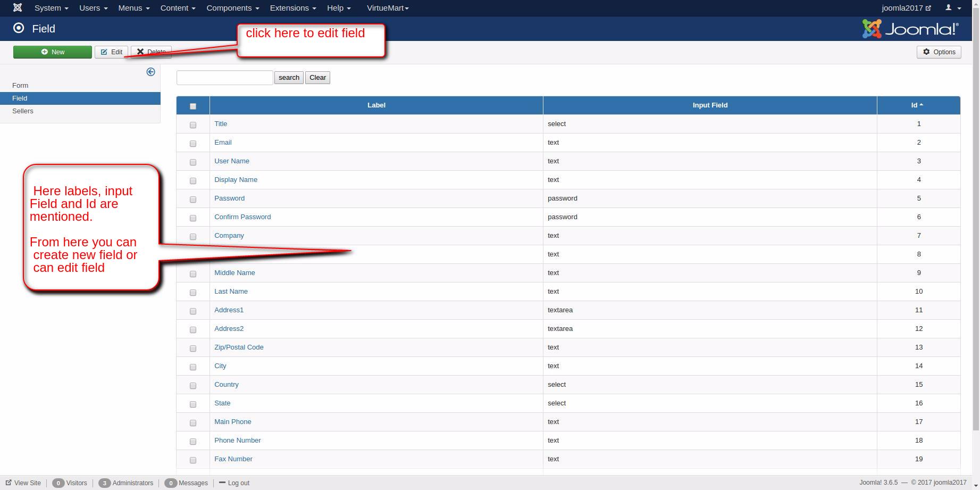980x490 pixels.
Task: Check the box for the Email row
Action: point(193,144)
